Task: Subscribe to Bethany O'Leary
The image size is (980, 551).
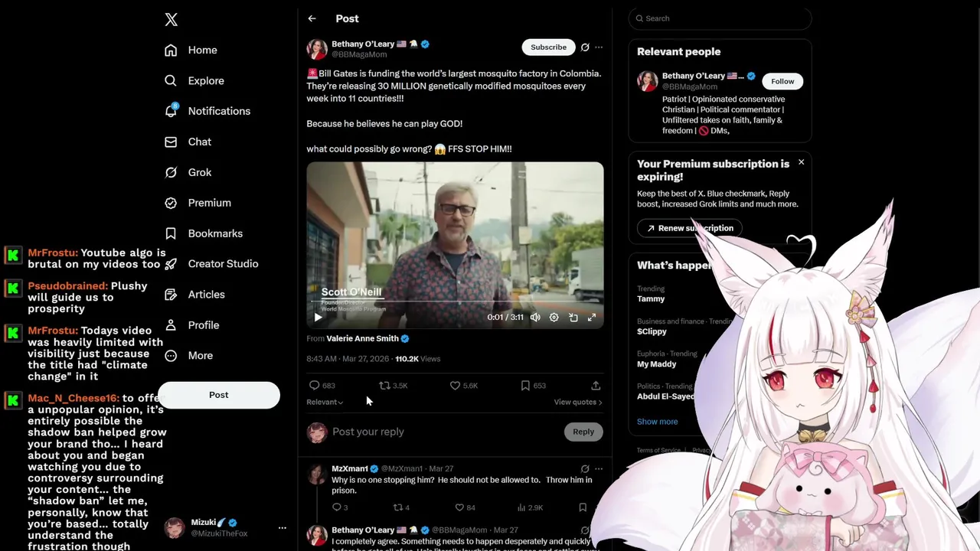Action: tap(549, 47)
